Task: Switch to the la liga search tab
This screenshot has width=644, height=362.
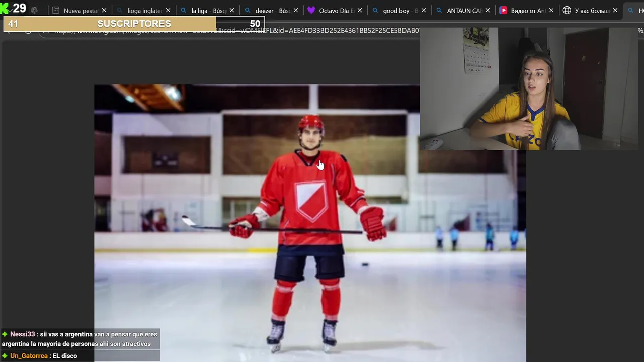Action: tap(207, 10)
